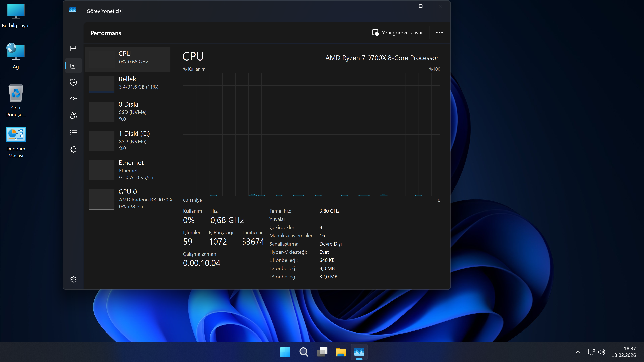Screen dimensions: 644x362
Task: Click the CPU usage graph area
Action: coord(311,134)
